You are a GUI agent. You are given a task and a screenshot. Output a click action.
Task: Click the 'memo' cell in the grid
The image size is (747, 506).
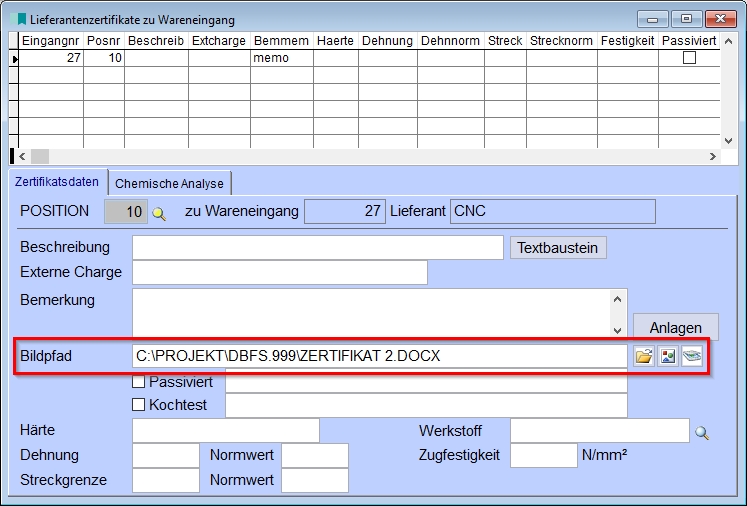pyautogui.click(x=282, y=58)
